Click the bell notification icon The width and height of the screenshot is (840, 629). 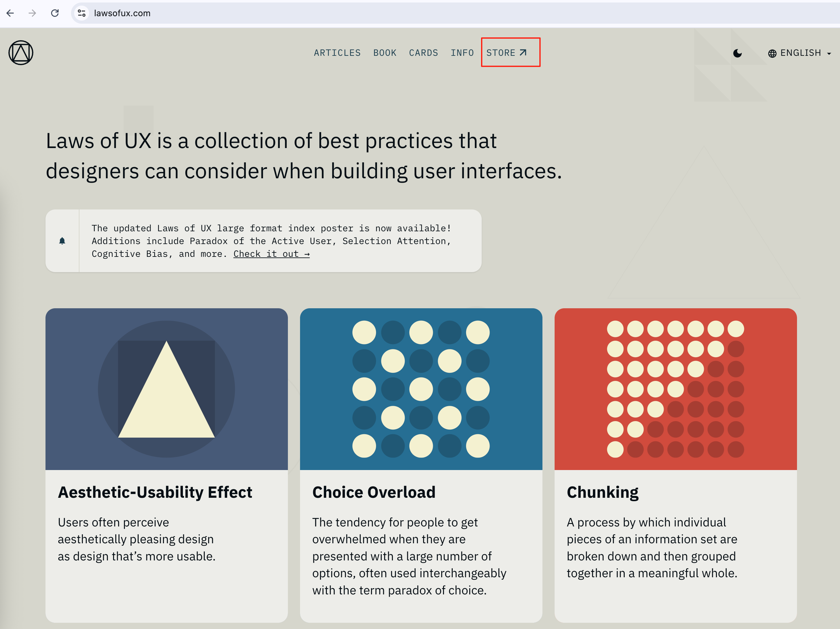coord(62,241)
